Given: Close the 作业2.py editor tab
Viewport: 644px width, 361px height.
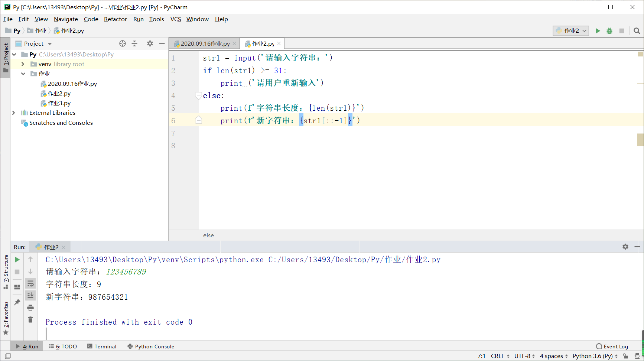Looking at the screenshot, I should 279,43.
